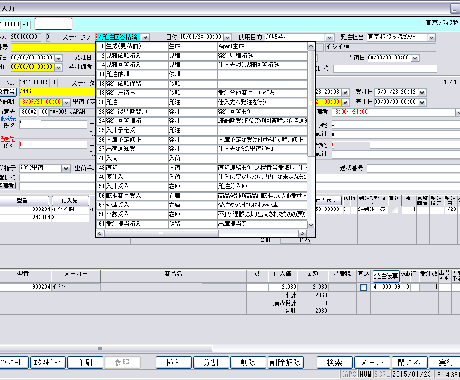The width and height of the screenshot is (460, 380).
Task: Click the 閉じる button in the bottom bar
Action: click(409, 362)
